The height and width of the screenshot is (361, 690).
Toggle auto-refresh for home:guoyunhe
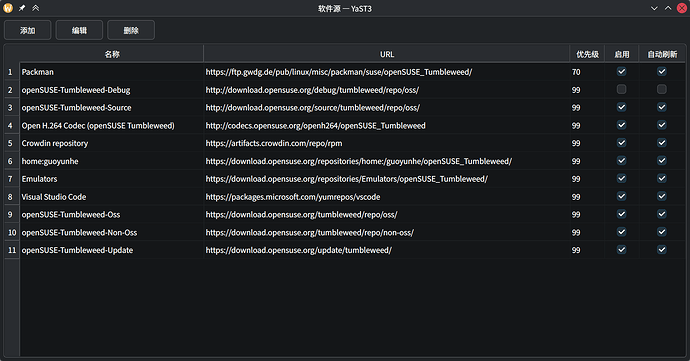662,161
